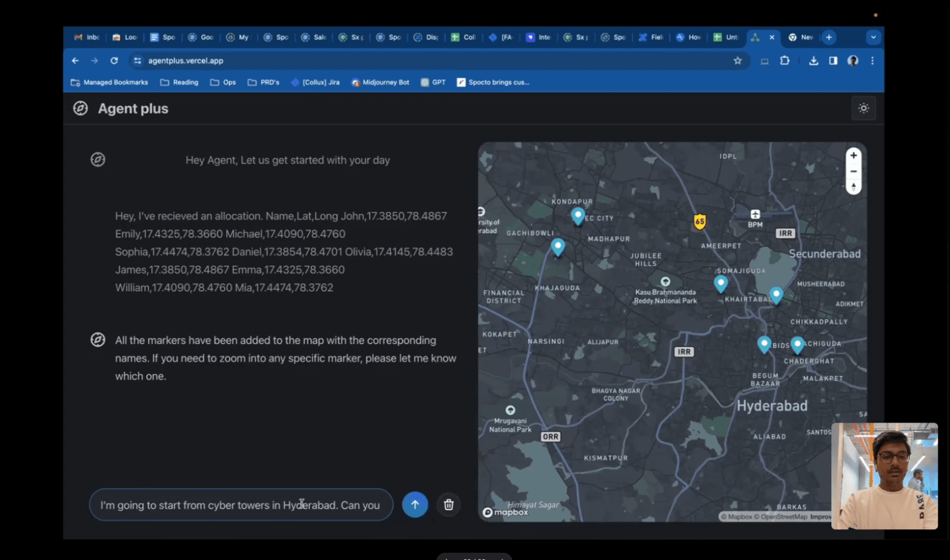Select the map marker at Achiguda

[x=797, y=345]
